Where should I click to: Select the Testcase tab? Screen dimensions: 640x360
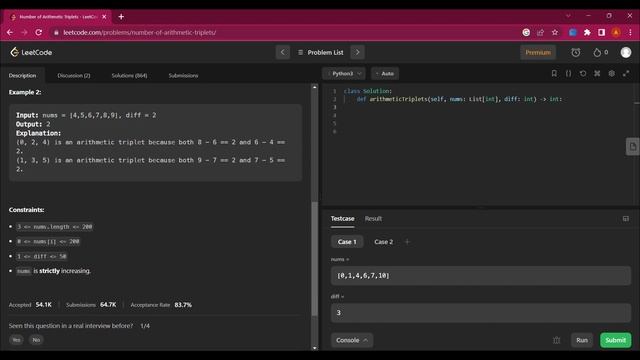coord(342,219)
